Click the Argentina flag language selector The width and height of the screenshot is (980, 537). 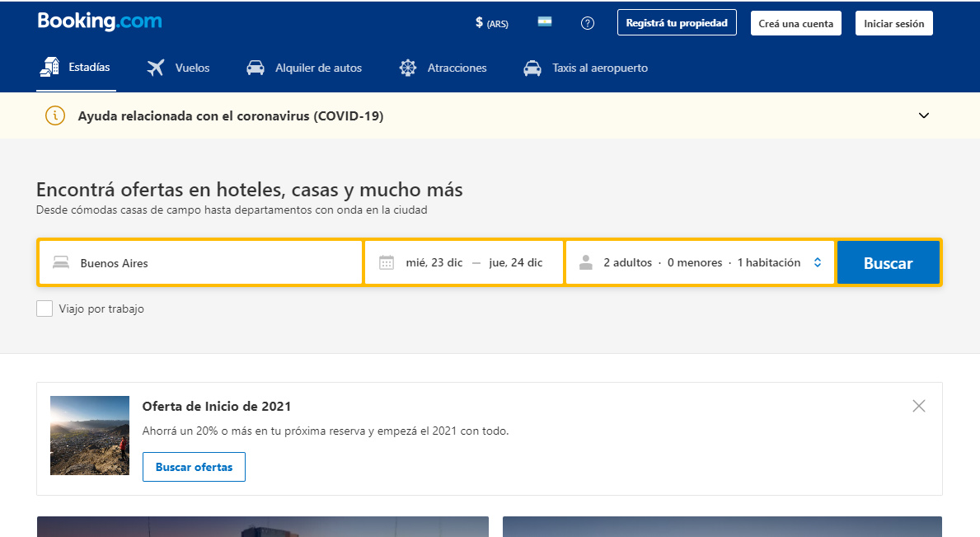click(x=545, y=22)
